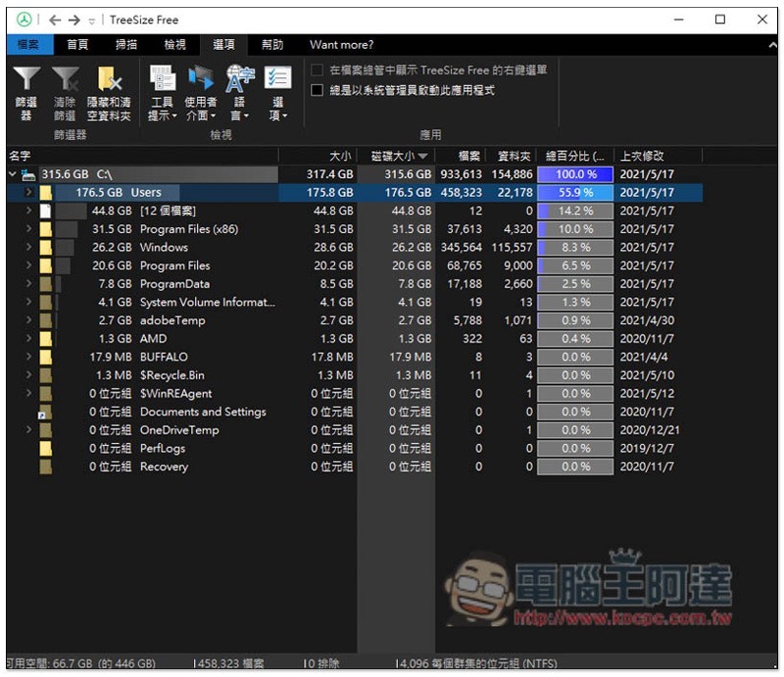Image resolution: width=784 pixels, height=677 pixels.
Task: Open the 檔案 file menu tab
Action: (x=28, y=45)
